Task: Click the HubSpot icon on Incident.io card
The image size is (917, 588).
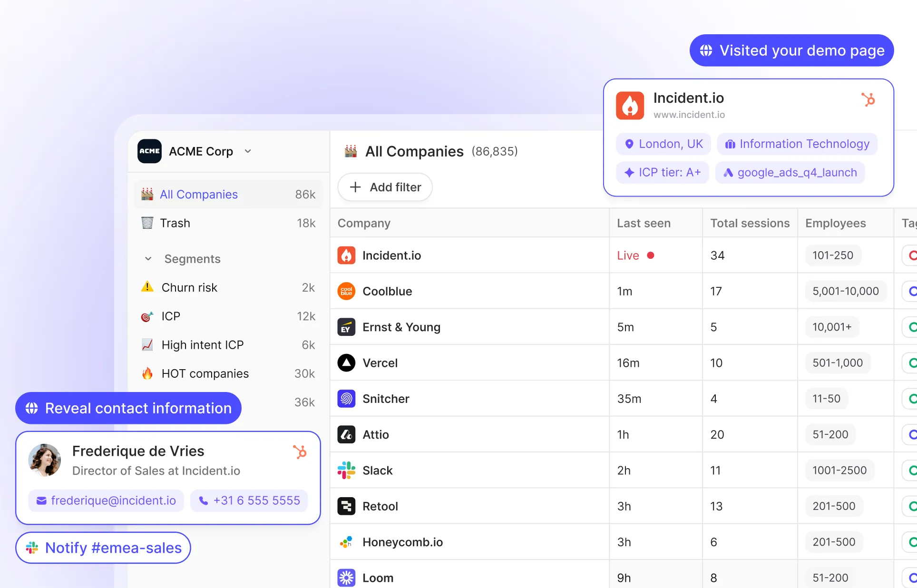Action: [868, 99]
